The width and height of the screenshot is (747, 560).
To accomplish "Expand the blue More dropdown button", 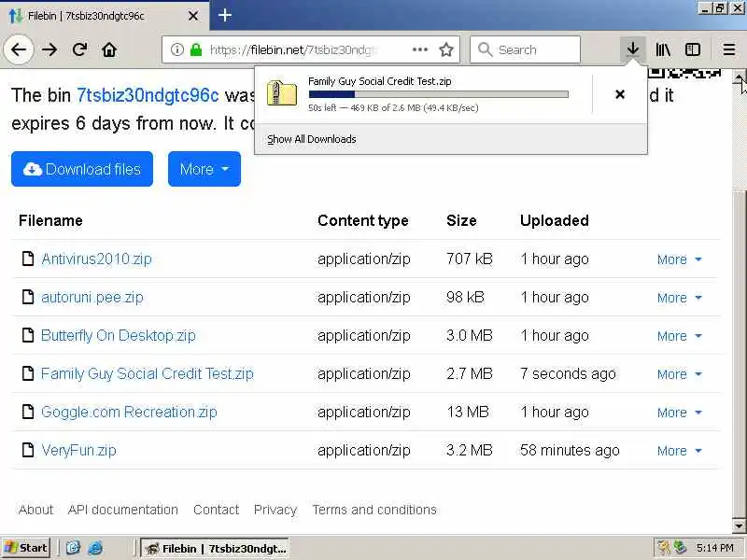I will click(x=204, y=169).
